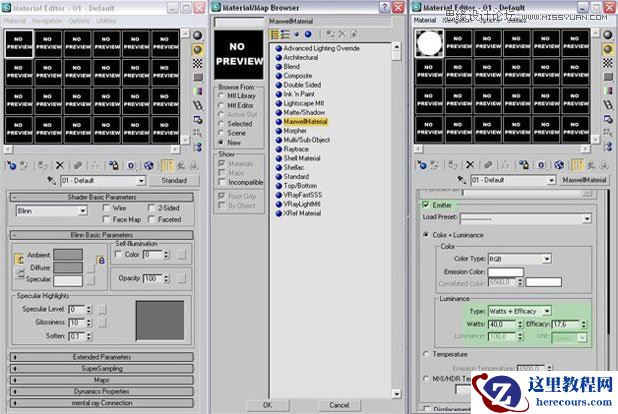The width and height of the screenshot is (618, 414).
Task: Toggle Backlight icon in left Material Editor
Action: point(197,50)
